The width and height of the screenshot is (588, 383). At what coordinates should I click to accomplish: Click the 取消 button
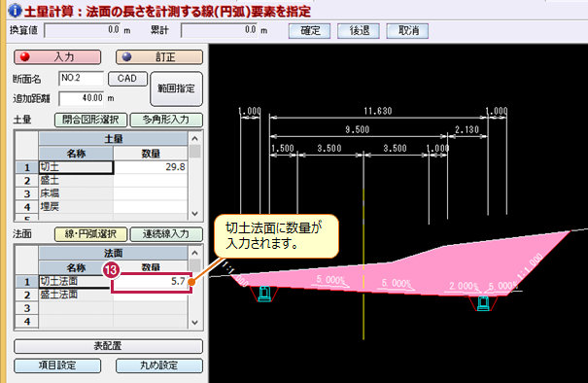click(x=407, y=30)
